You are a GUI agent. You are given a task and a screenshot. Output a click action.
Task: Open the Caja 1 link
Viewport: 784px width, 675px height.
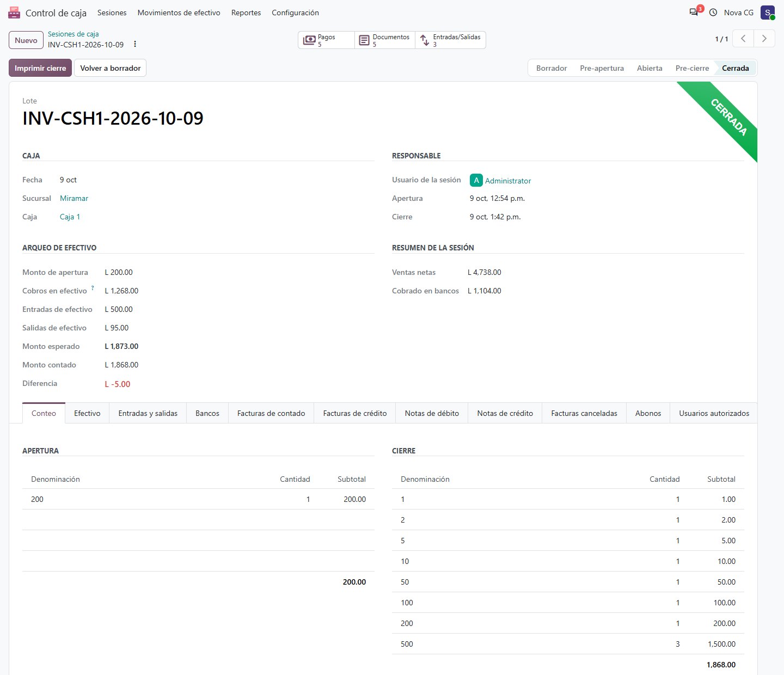click(70, 217)
